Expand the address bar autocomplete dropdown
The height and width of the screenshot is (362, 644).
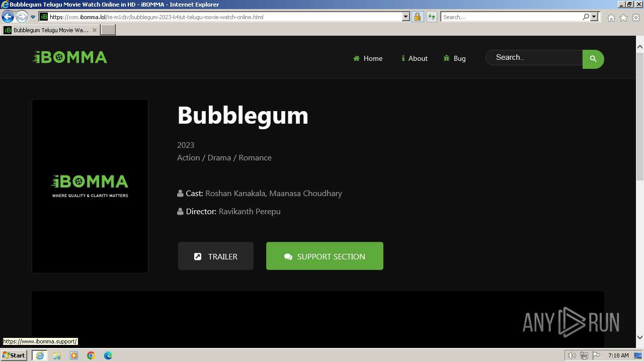click(x=406, y=17)
